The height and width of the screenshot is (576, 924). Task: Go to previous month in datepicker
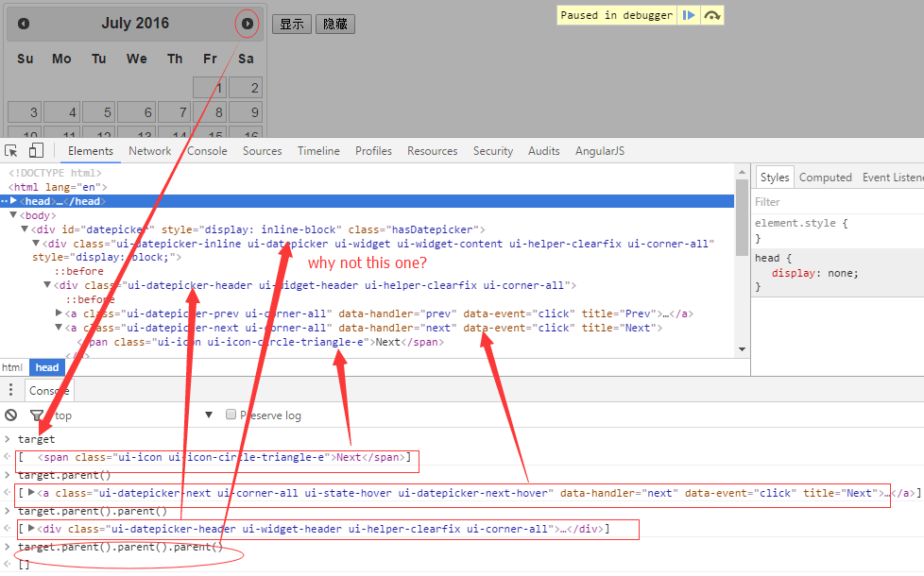[x=24, y=24]
